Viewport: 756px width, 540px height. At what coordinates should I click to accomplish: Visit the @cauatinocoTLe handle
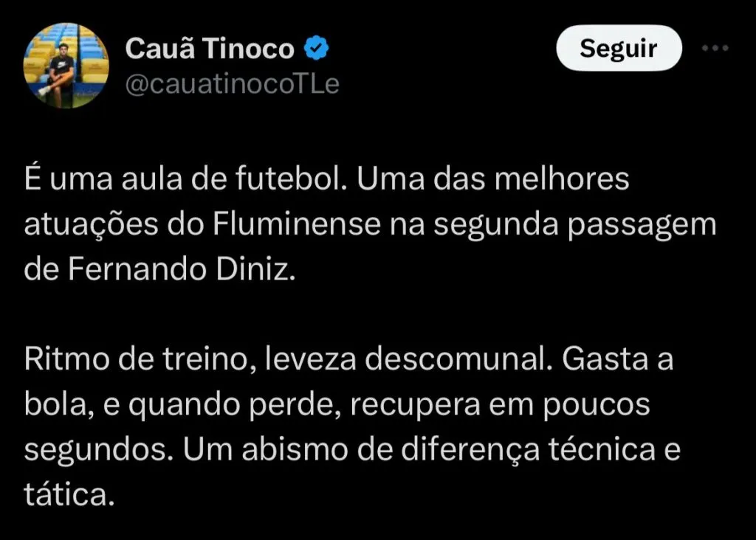pyautogui.click(x=232, y=84)
